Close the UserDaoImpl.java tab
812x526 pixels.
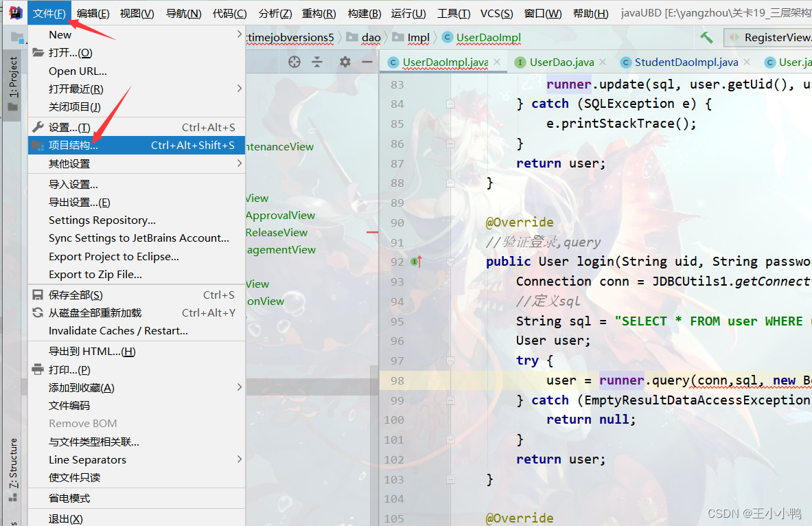click(497, 62)
